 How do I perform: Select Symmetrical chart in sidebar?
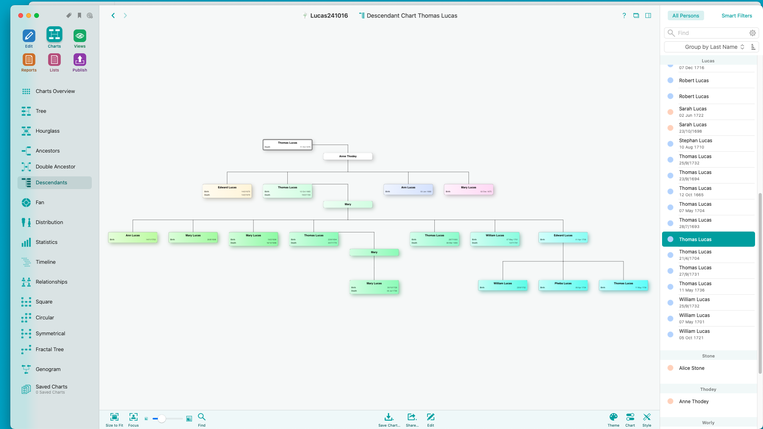click(x=54, y=334)
